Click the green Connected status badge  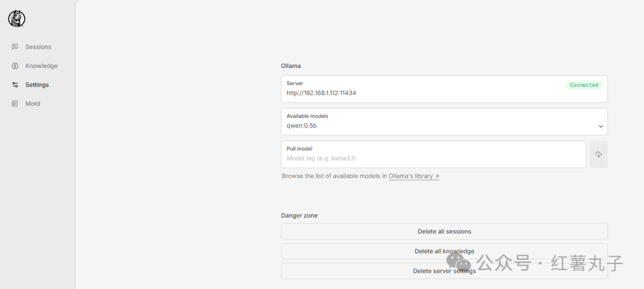(584, 85)
